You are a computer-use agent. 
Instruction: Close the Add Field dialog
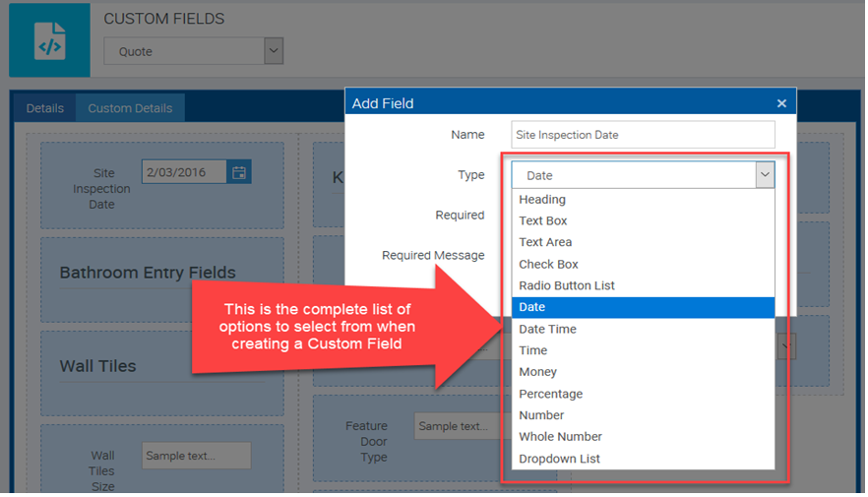coord(781,103)
